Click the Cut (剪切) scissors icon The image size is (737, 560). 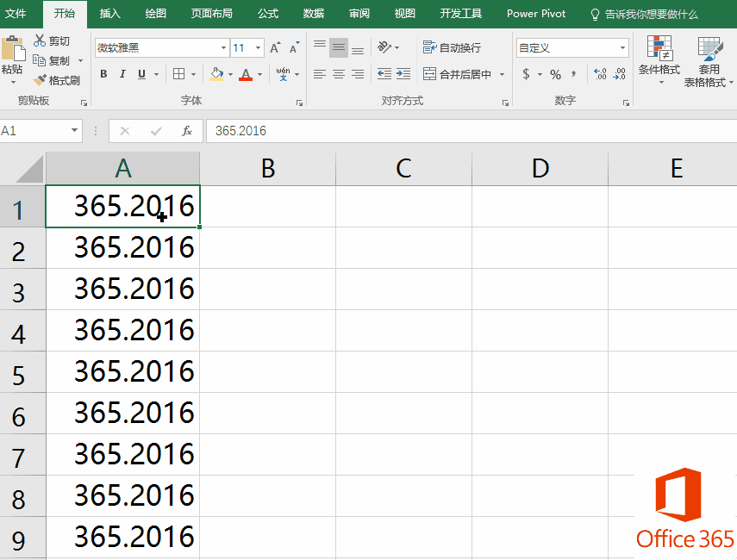[x=40, y=40]
